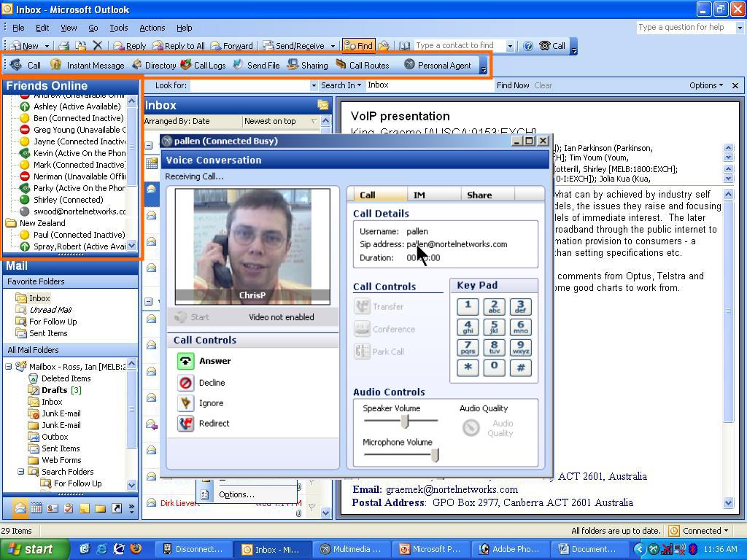
Task: Adjust the Speaker Volume slider
Action: (x=405, y=421)
